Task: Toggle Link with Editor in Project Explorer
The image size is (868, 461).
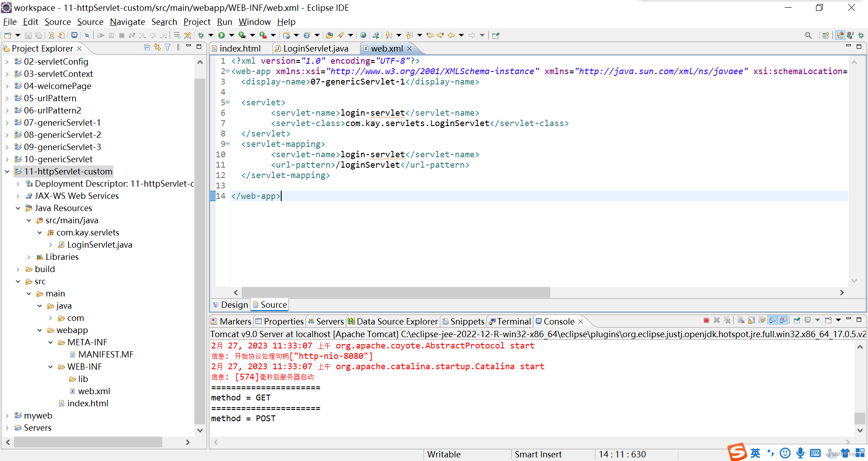Action: coord(157,47)
